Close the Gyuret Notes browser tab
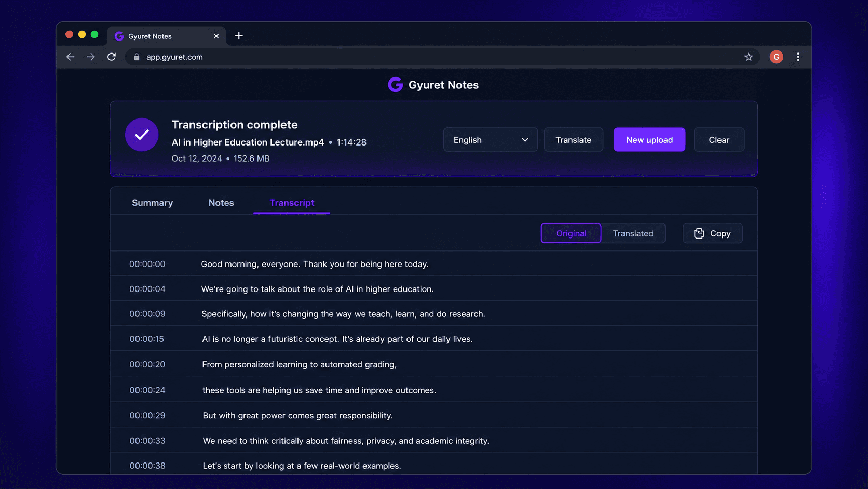 click(x=216, y=36)
